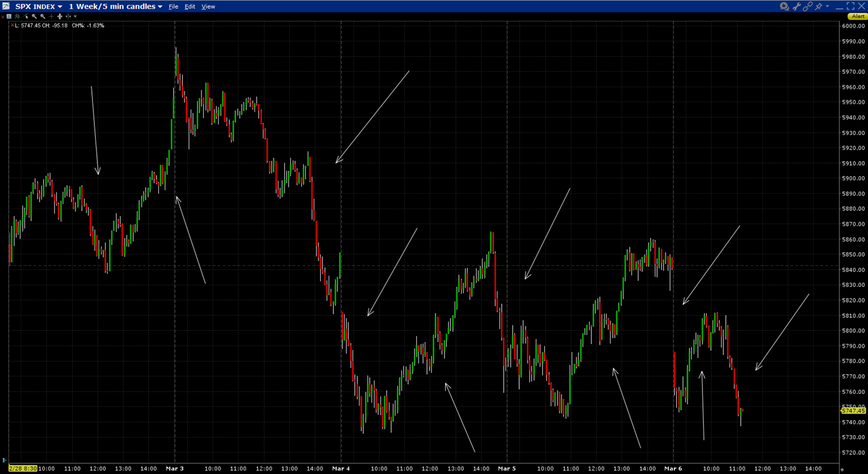Select the text annotation tool icon
Viewport: 868px width, 474px height.
point(9,17)
